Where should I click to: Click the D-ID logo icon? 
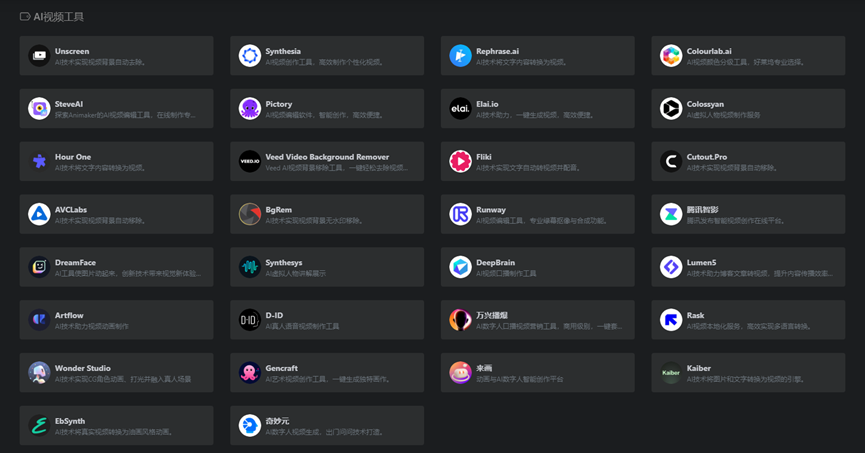pos(250,319)
